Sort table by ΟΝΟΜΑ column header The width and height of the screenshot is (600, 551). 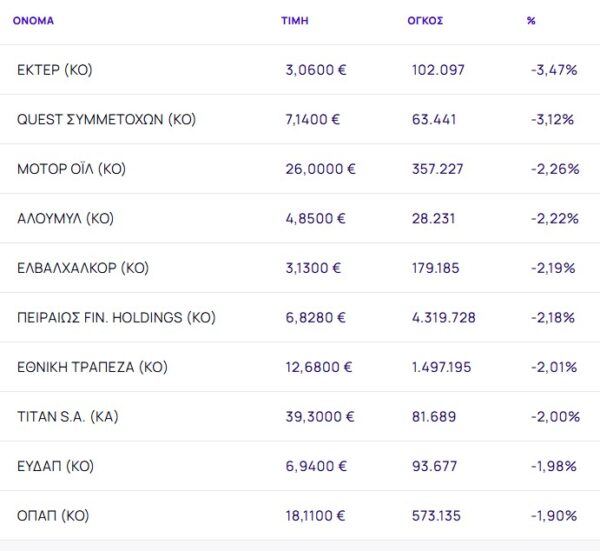click(x=33, y=20)
